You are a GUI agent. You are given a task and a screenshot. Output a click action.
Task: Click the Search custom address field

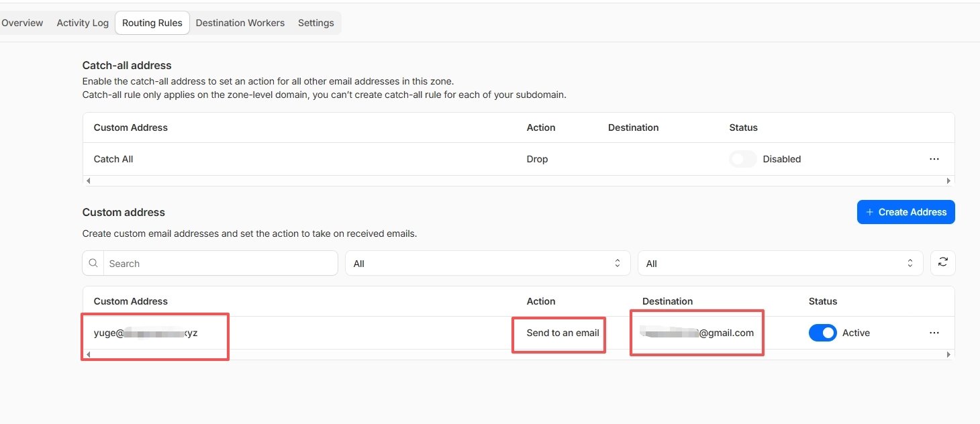click(x=210, y=264)
